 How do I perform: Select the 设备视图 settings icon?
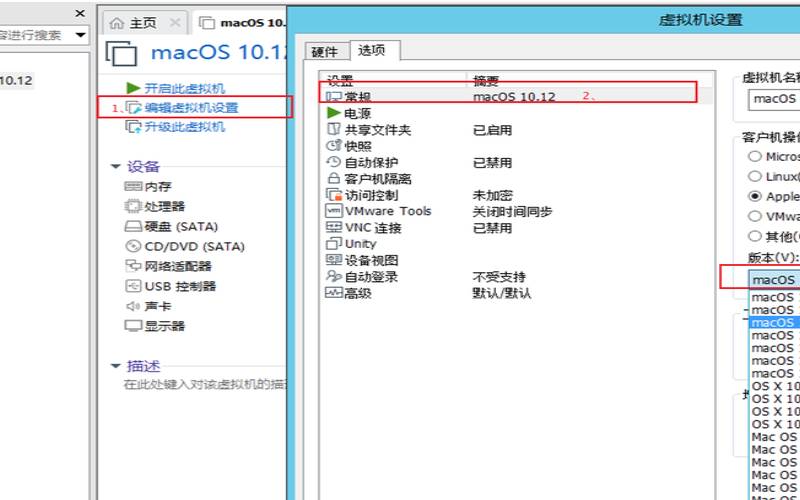click(x=334, y=260)
